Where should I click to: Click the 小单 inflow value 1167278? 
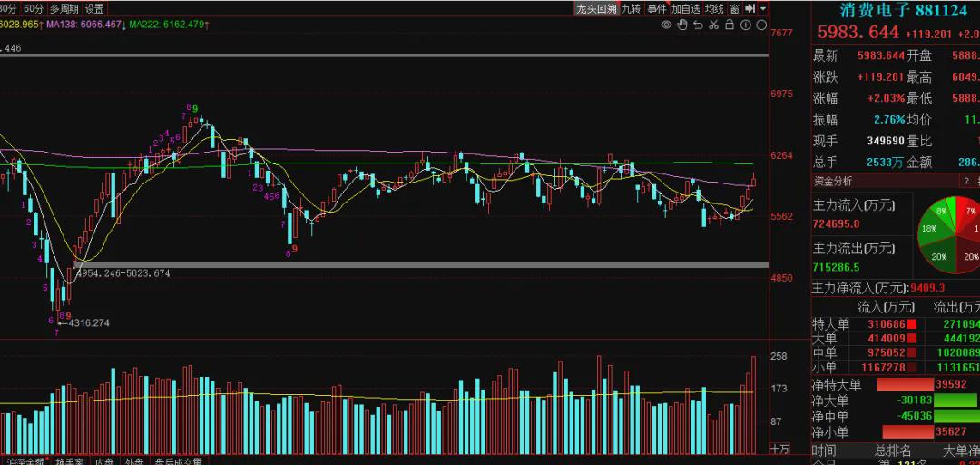click(881, 368)
